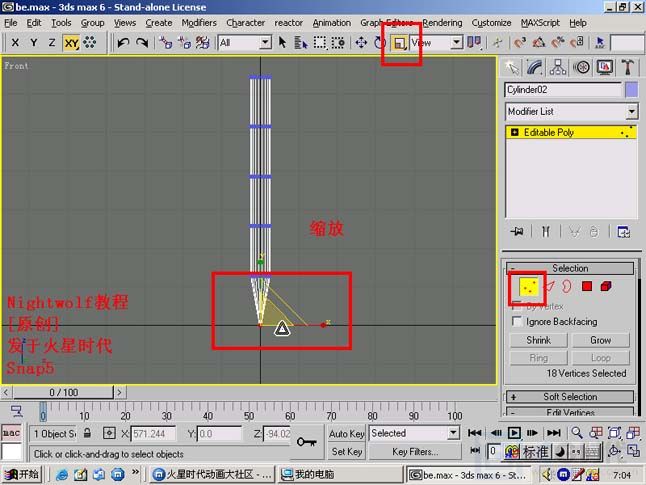Click the Cylinder02 object name field
646x485 pixels.
tap(563, 90)
